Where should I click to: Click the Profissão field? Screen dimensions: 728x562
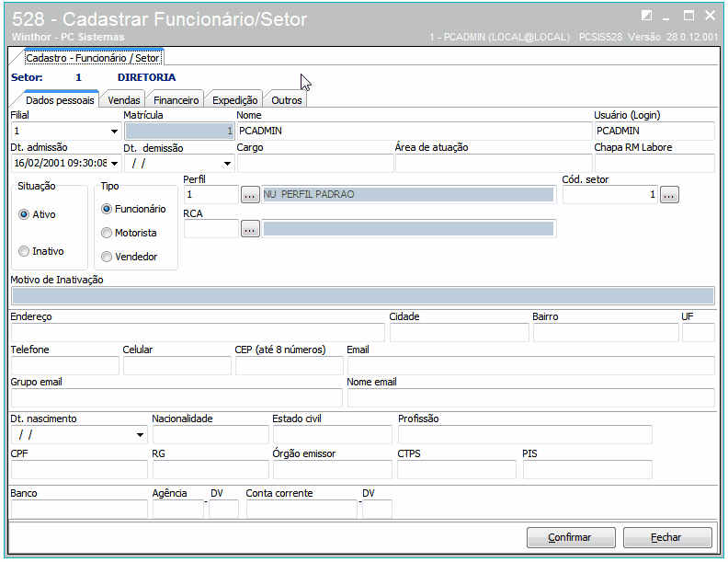tap(525, 435)
